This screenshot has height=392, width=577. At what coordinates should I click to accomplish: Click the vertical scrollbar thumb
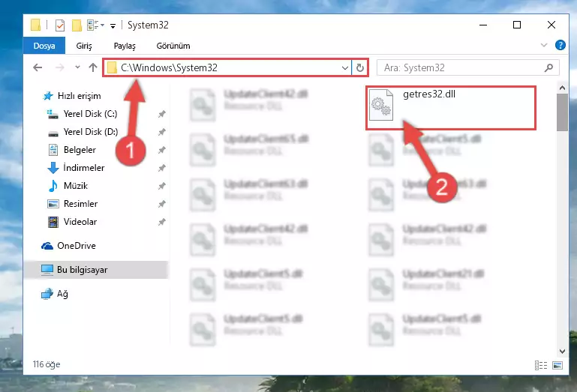562,112
